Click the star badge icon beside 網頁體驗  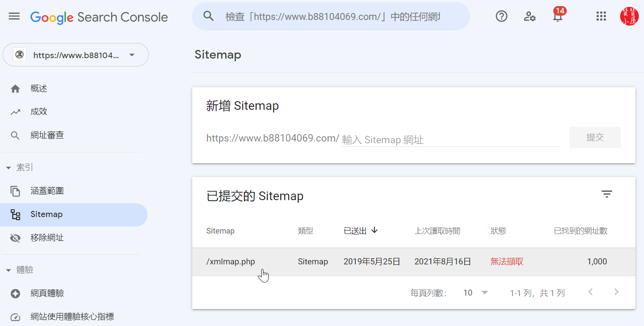15,294
